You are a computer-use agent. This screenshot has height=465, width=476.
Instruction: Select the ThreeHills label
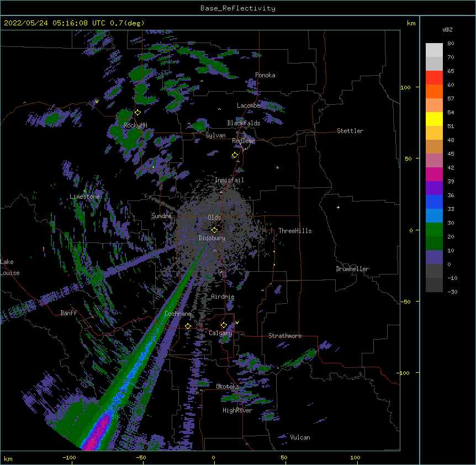click(295, 231)
